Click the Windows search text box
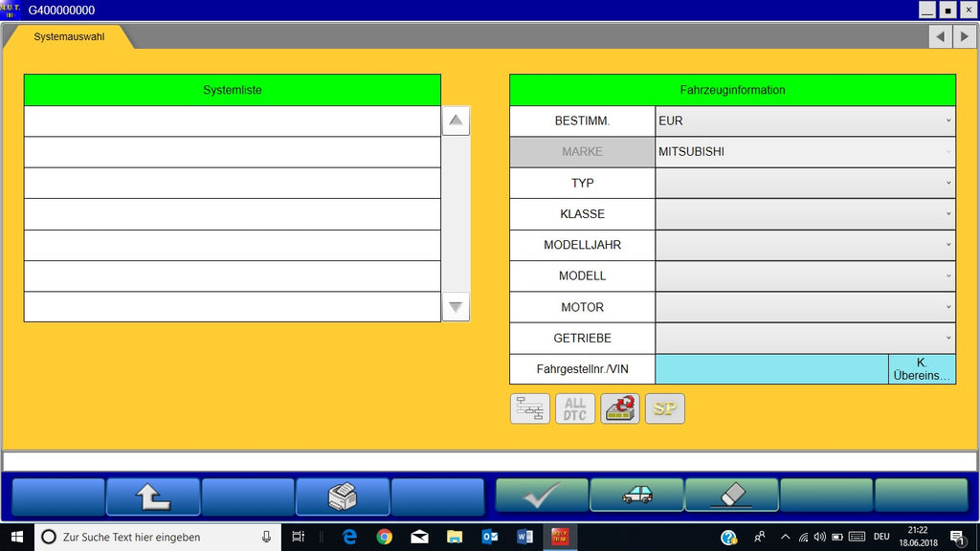This screenshot has width=980, height=551. (156, 537)
